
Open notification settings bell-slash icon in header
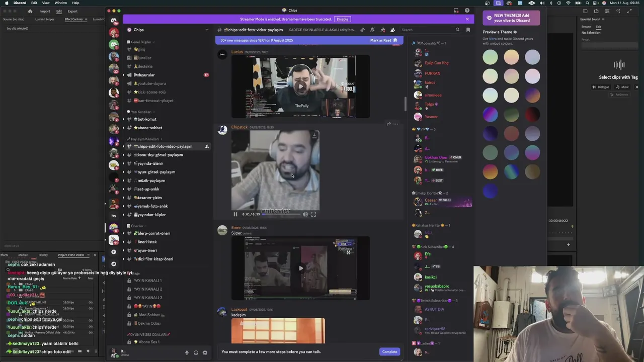click(372, 30)
